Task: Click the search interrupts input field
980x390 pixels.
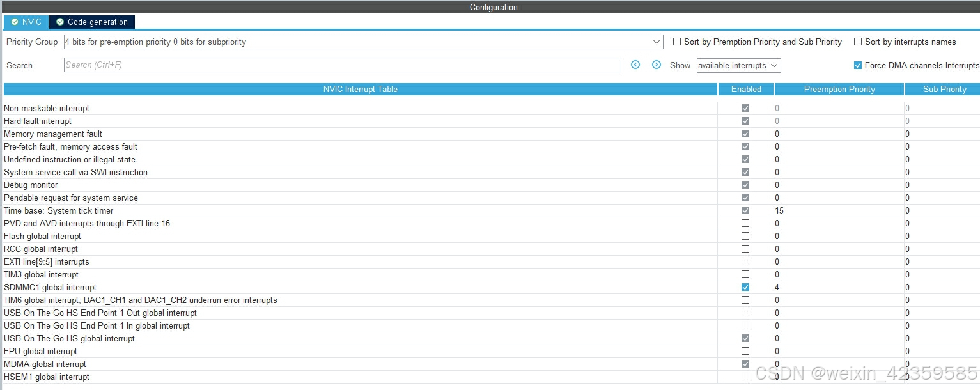Action: (343, 65)
